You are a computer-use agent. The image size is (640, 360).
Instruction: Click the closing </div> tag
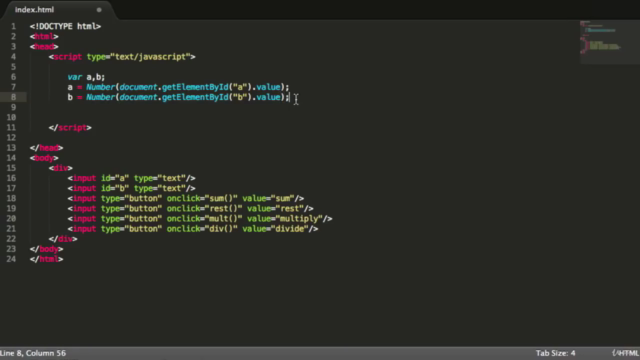(63, 239)
